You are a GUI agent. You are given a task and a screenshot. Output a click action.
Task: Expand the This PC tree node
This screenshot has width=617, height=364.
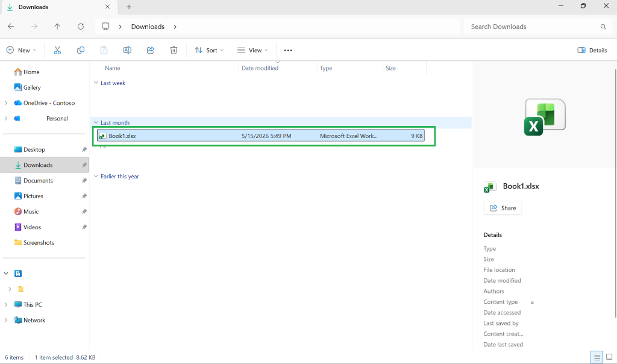(6, 304)
